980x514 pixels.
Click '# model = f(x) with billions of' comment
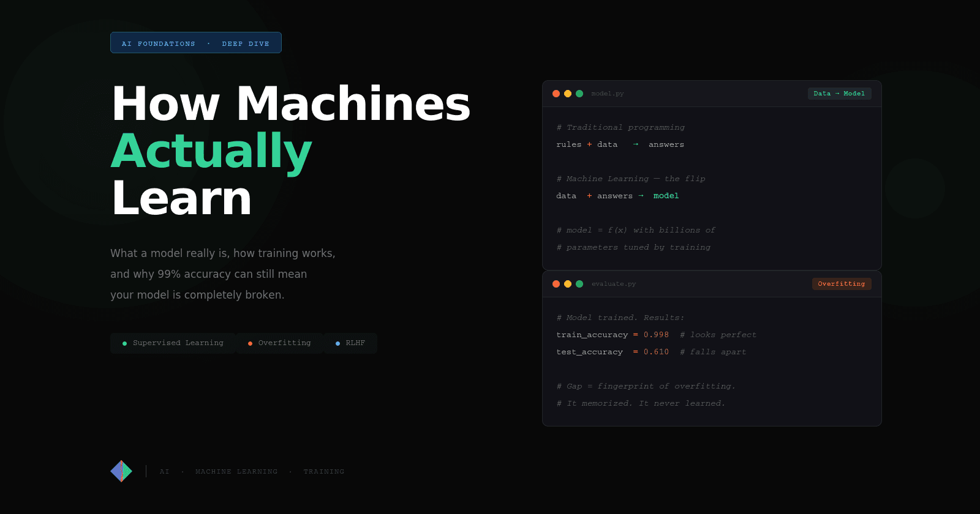click(x=636, y=230)
